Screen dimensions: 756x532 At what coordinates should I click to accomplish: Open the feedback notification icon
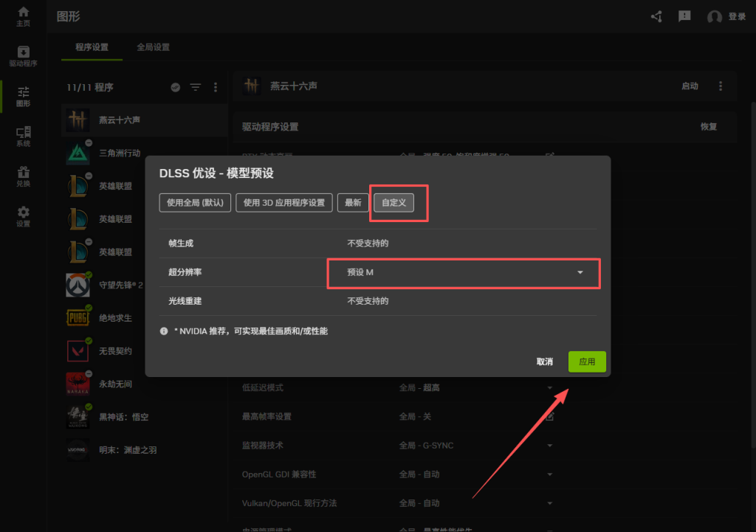(x=684, y=16)
